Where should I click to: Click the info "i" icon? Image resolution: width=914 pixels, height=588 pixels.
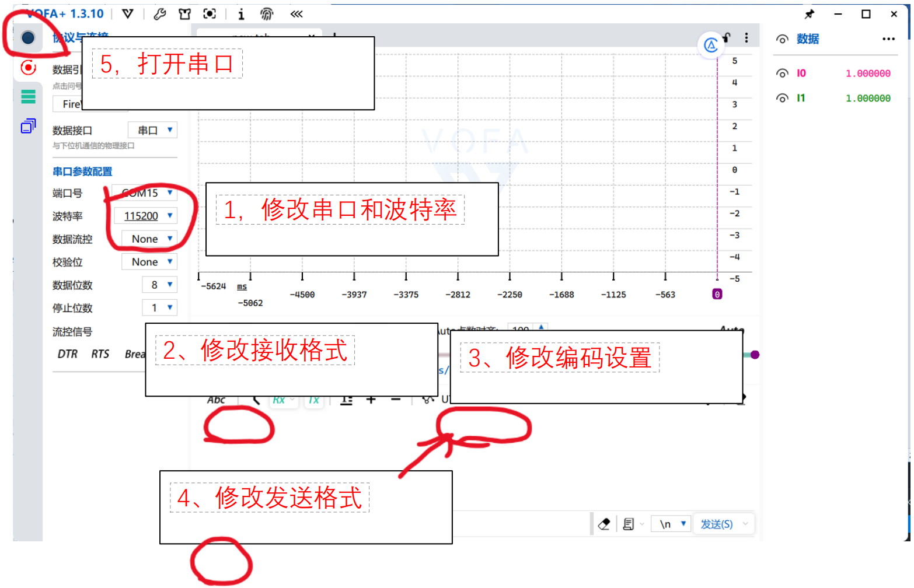pos(241,14)
